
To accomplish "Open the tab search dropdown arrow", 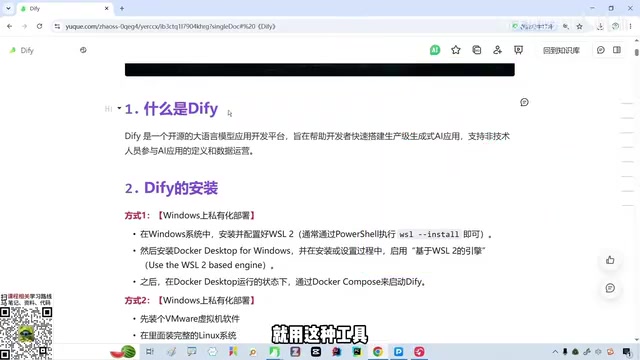I will (8, 8).
